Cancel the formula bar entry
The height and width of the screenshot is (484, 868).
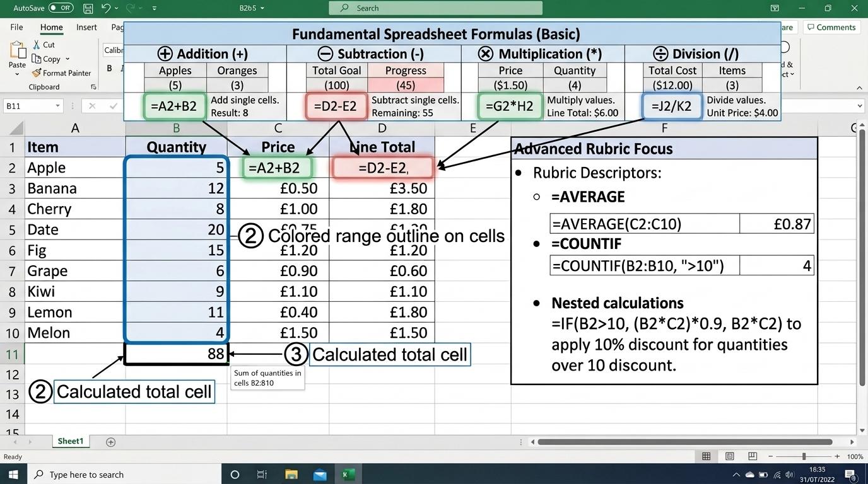pyautogui.click(x=92, y=106)
